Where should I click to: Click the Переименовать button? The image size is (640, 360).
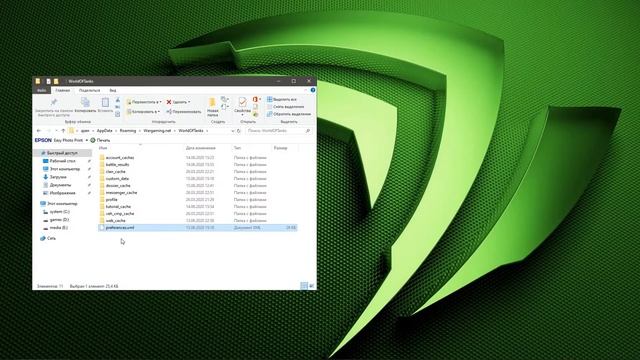click(184, 111)
